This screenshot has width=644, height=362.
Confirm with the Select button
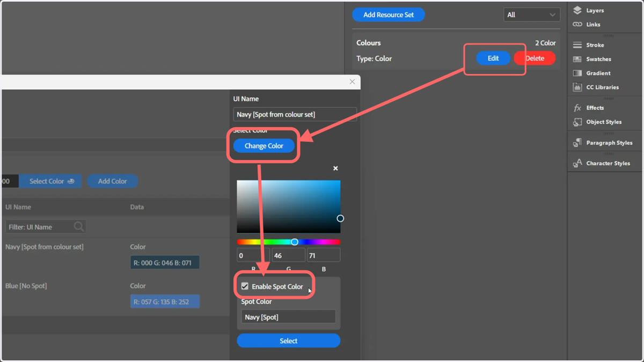[x=289, y=341]
